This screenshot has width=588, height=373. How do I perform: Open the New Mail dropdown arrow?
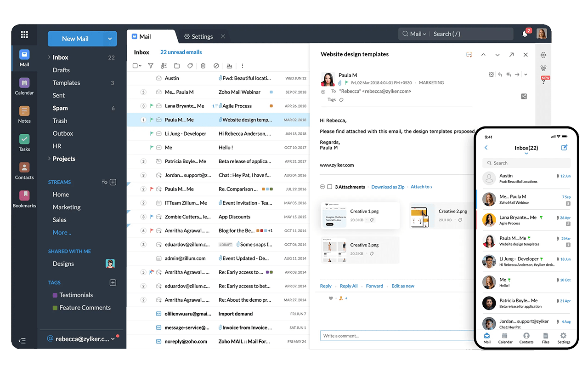[110, 39]
